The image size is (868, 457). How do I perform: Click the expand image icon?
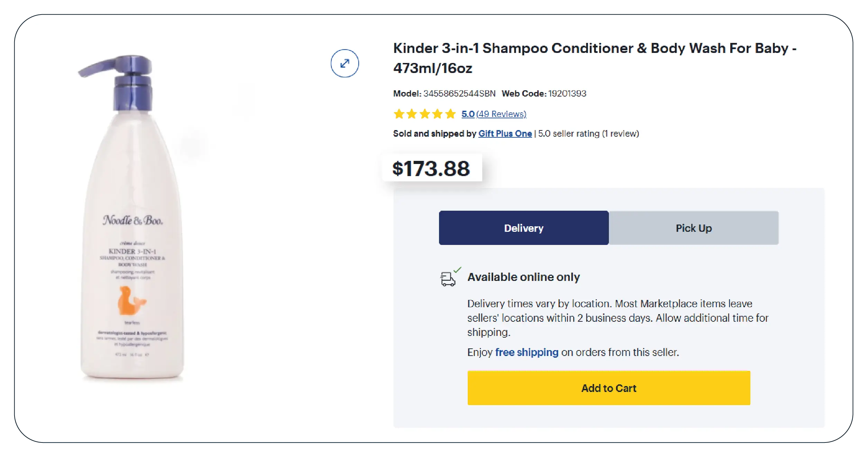click(x=345, y=63)
